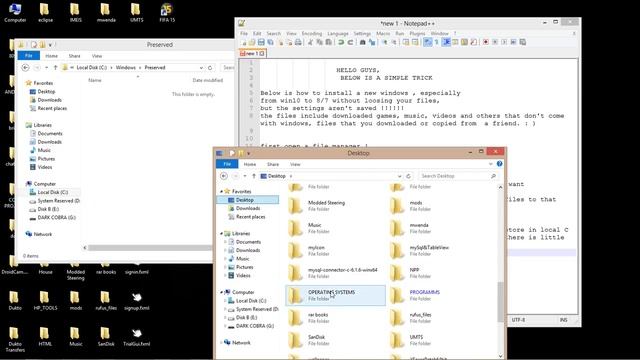Open the Language menu in Notepad++
The height and width of the screenshot is (360, 640).
pyautogui.click(x=338, y=33)
